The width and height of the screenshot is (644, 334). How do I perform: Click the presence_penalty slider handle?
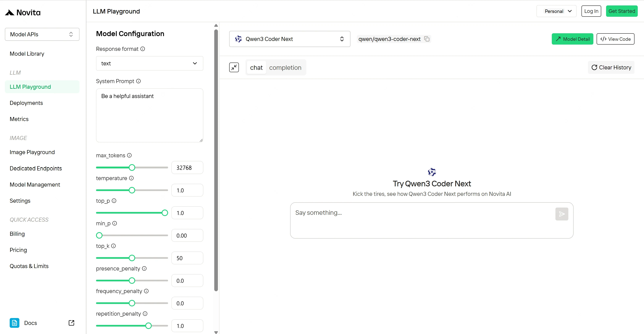click(132, 281)
